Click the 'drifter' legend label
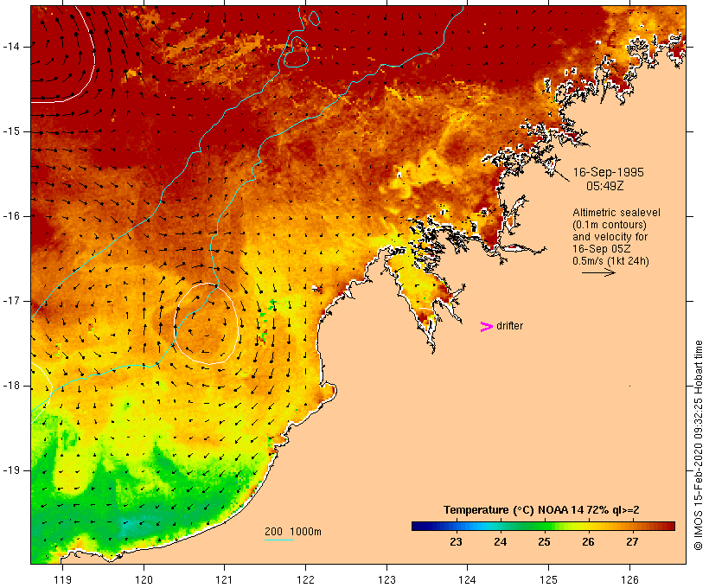Screen dimensions: 709x588 click(509, 326)
